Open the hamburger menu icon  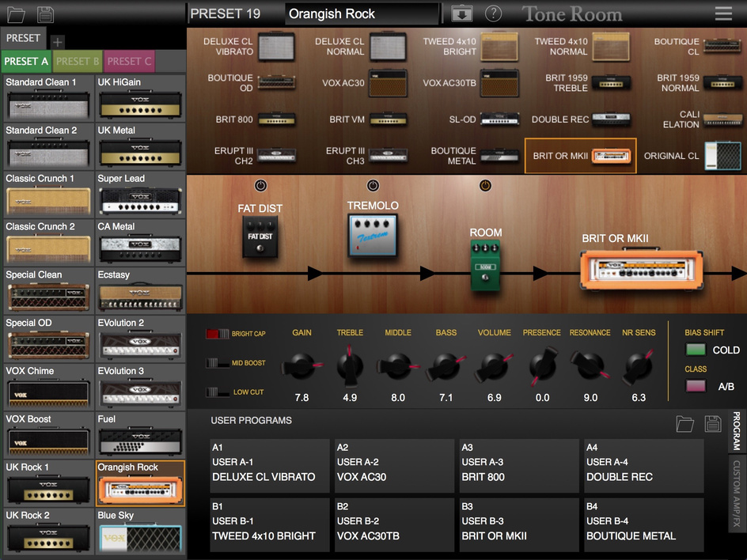point(723,13)
